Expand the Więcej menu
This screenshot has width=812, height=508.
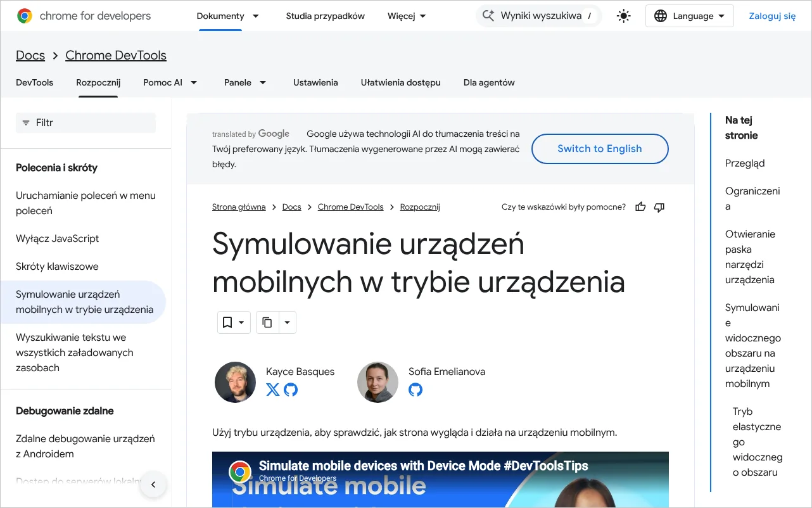click(x=407, y=16)
